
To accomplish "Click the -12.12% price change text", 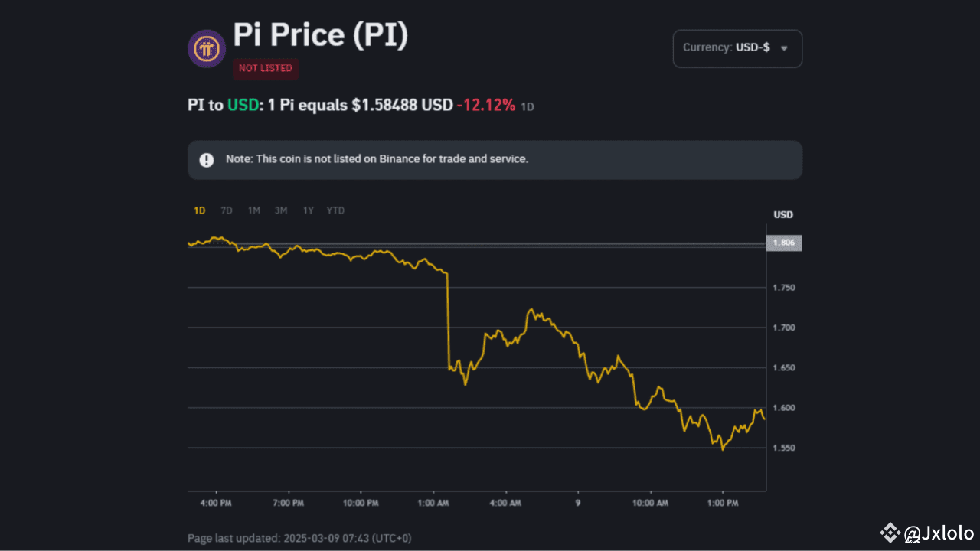I will [485, 106].
